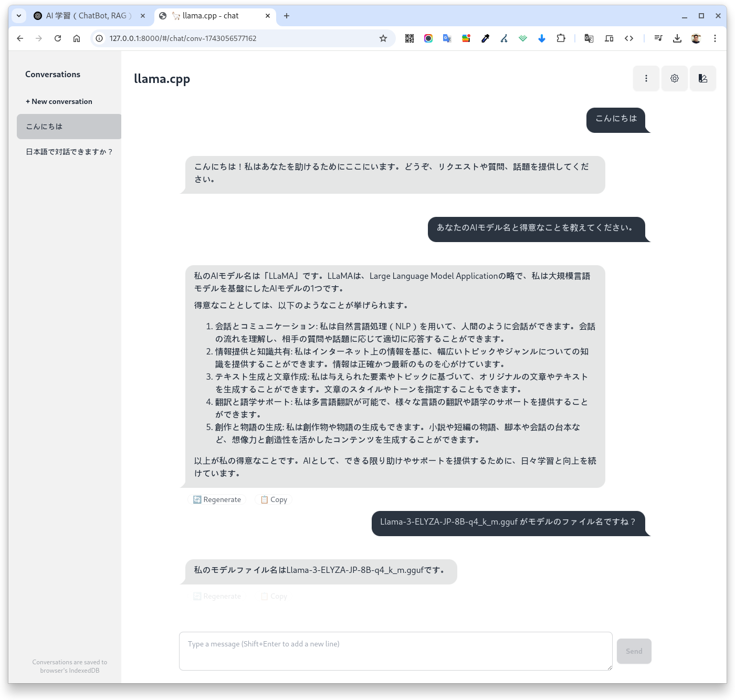Activate the eyedropper color picker extension
735x700 pixels.
coord(485,38)
